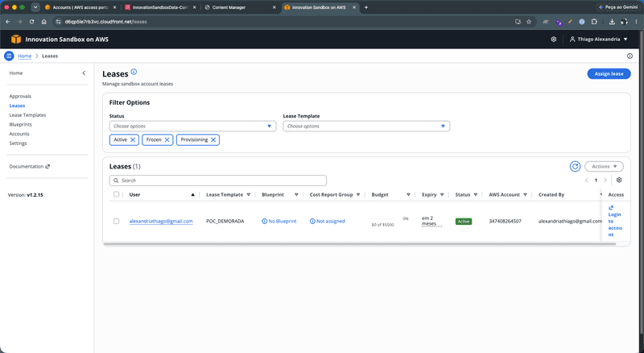Image resolution: width=644 pixels, height=353 pixels.
Task: Click the No Blueprint info link
Action: (x=279, y=222)
